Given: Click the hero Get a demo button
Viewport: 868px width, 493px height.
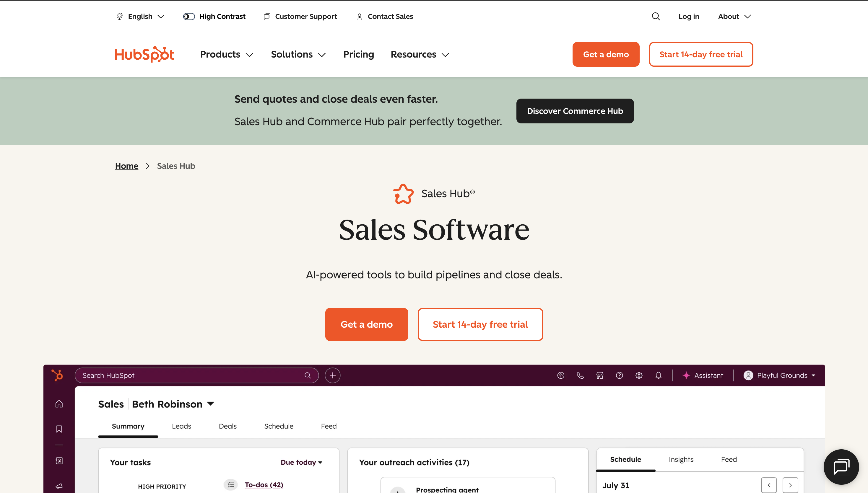Looking at the screenshot, I should pos(367,324).
